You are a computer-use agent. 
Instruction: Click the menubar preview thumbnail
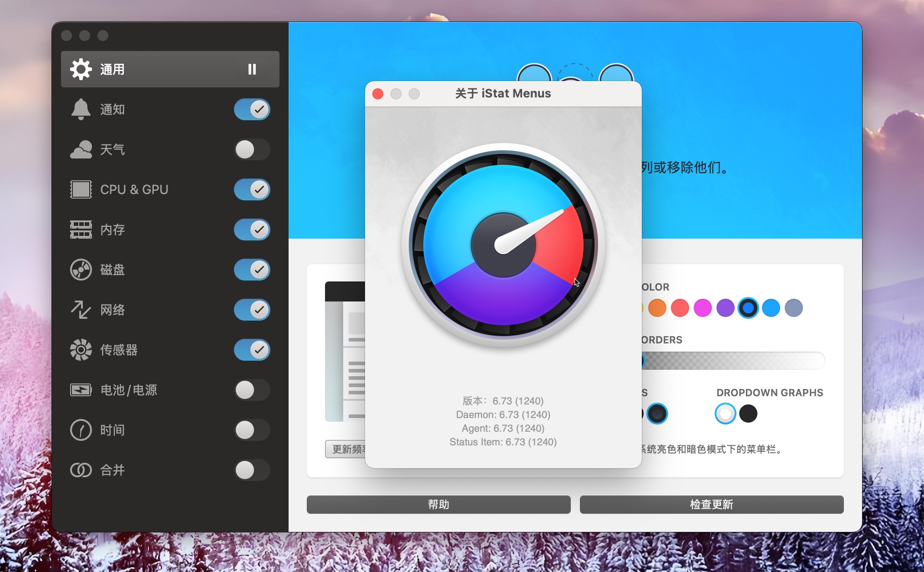345,352
